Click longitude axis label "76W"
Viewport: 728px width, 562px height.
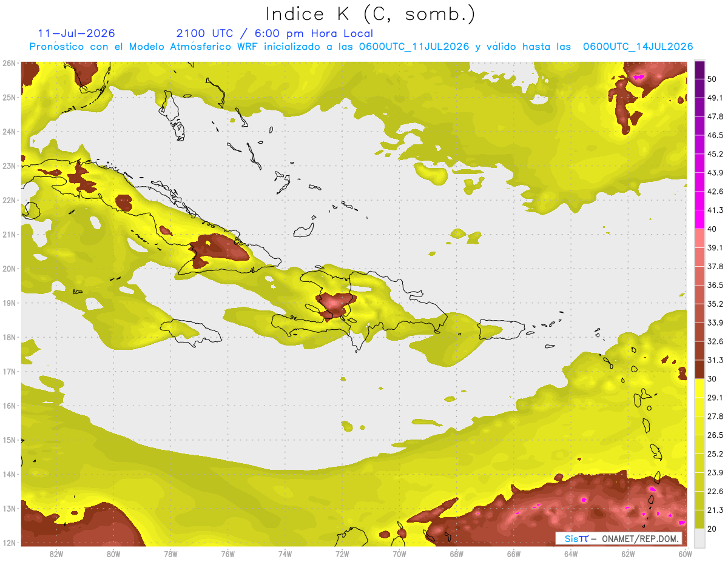click(x=228, y=554)
